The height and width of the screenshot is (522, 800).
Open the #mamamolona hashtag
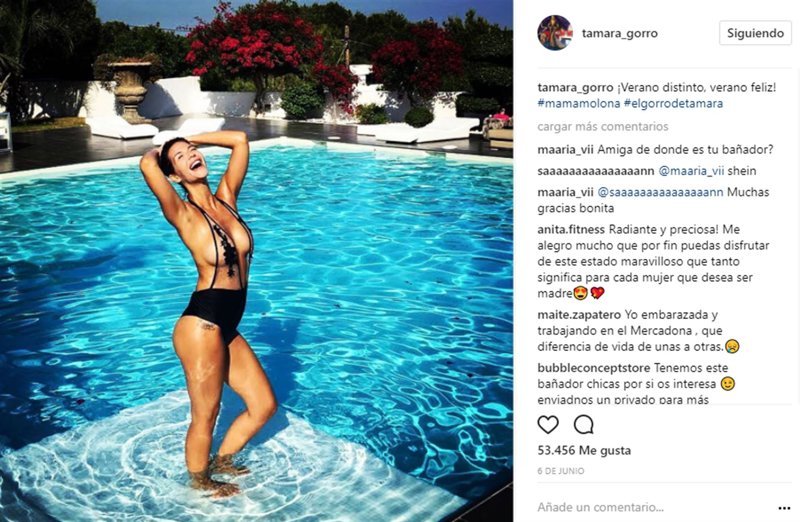point(579,104)
